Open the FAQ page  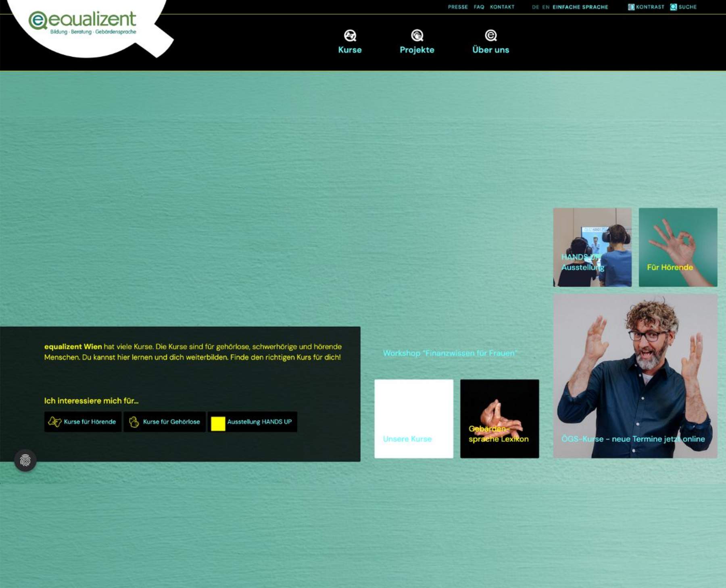point(479,7)
